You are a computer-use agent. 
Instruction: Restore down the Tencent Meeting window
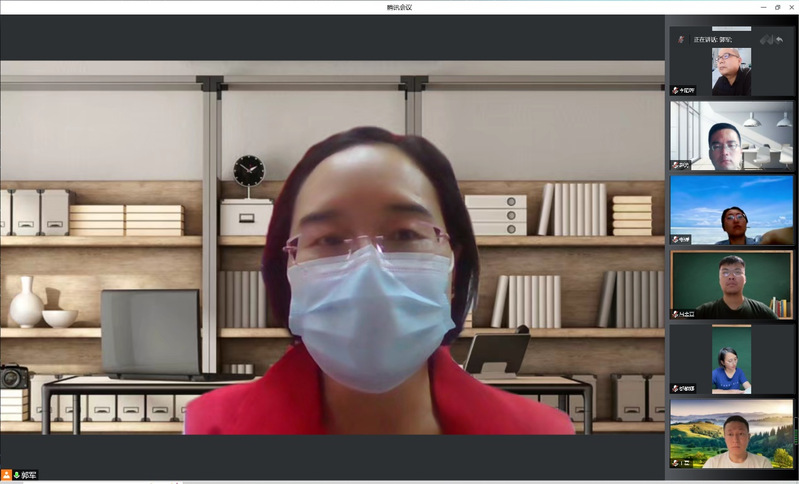point(778,7)
